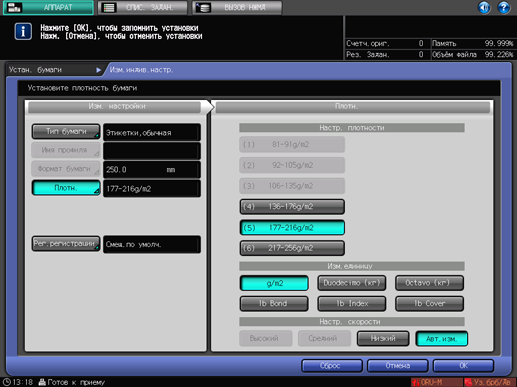Switch to the АППАРАТ tab

coord(48,7)
